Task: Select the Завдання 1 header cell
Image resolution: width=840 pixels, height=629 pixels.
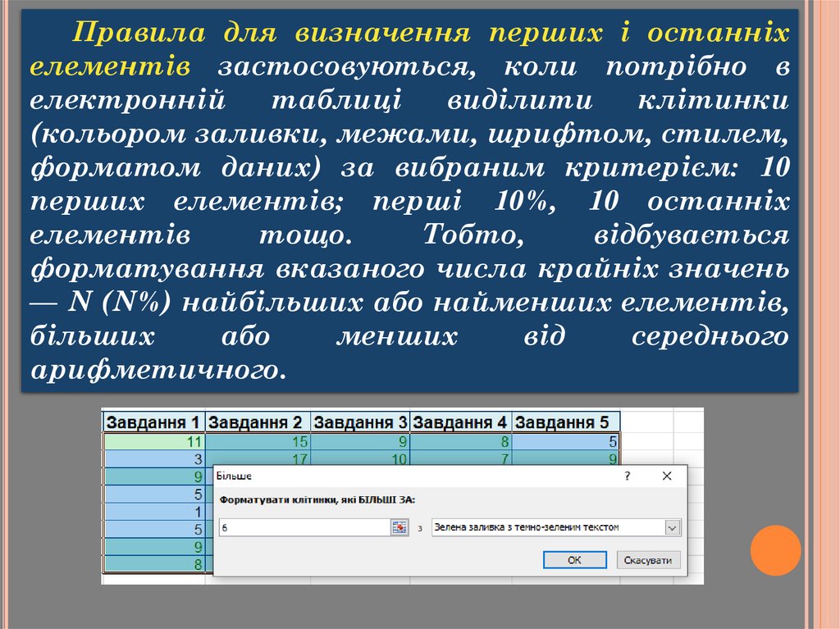Action: pyautogui.click(x=153, y=422)
